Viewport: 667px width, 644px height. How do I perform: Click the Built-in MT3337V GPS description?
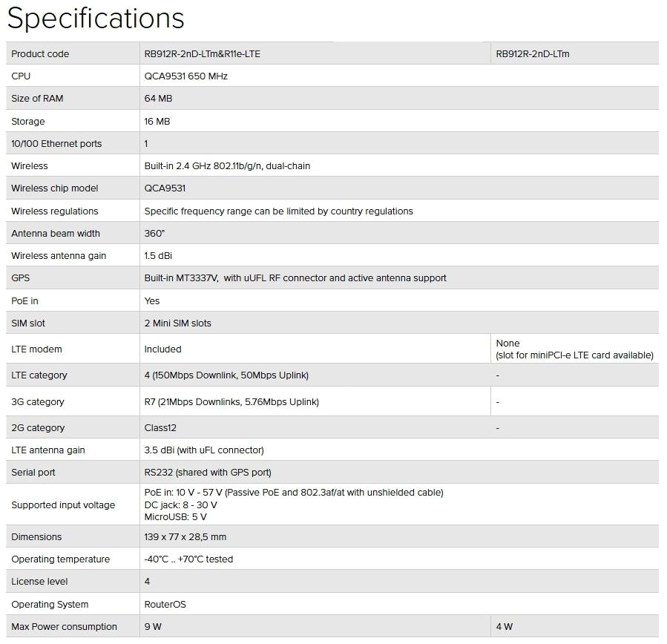[x=295, y=278]
